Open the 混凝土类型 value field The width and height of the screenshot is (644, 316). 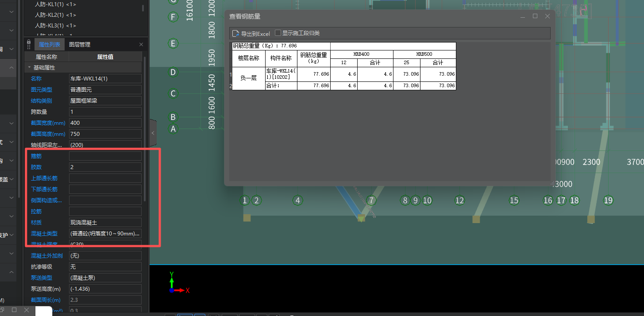point(105,233)
